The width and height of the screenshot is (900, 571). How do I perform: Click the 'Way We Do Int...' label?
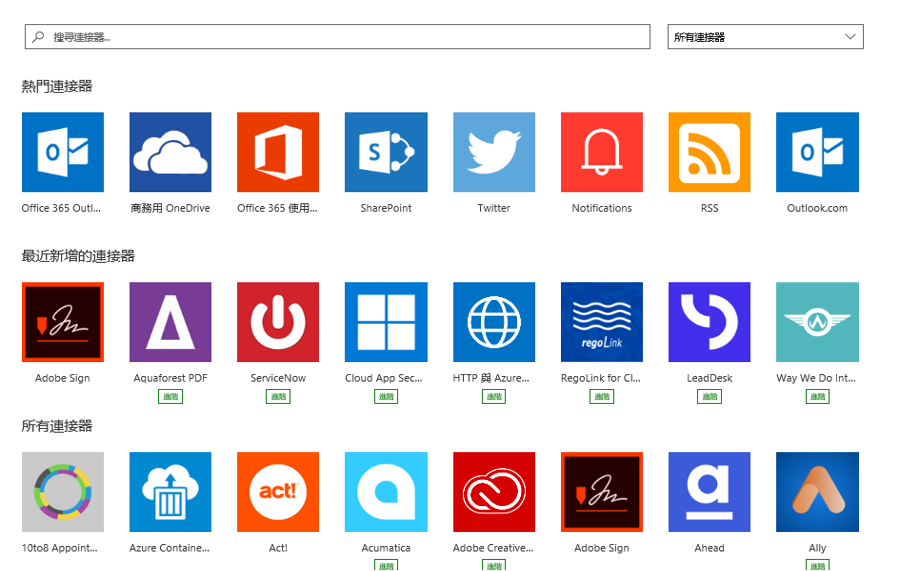(x=816, y=378)
